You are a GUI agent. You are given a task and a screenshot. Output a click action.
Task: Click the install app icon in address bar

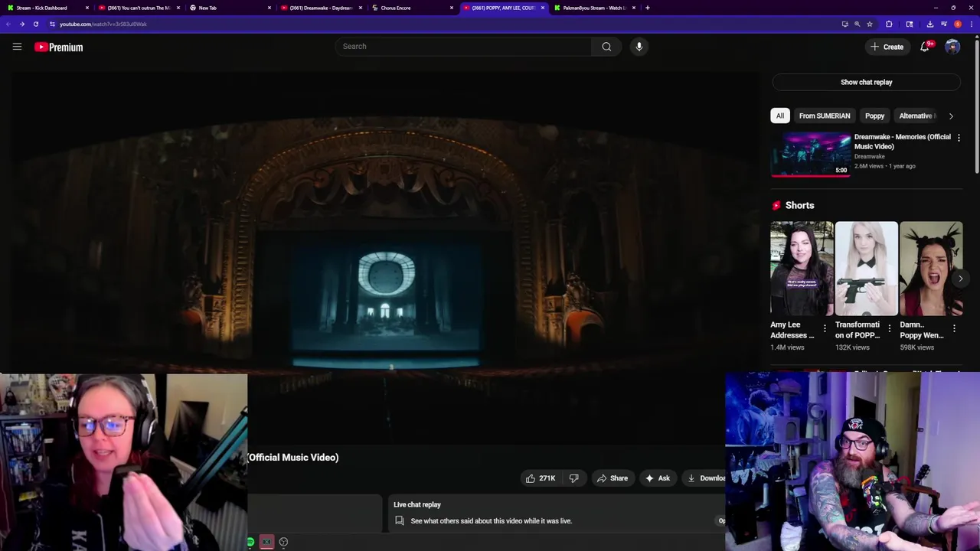pyautogui.click(x=844, y=24)
